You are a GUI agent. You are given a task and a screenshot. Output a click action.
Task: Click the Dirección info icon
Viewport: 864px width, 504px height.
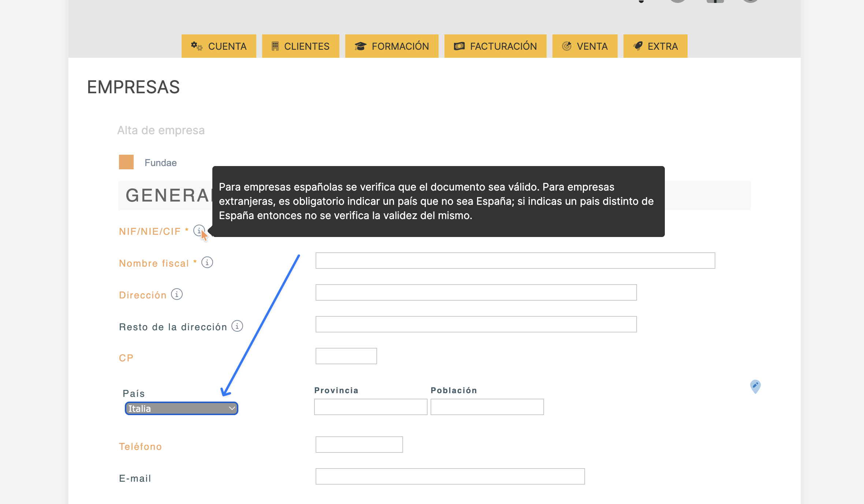coord(177,294)
